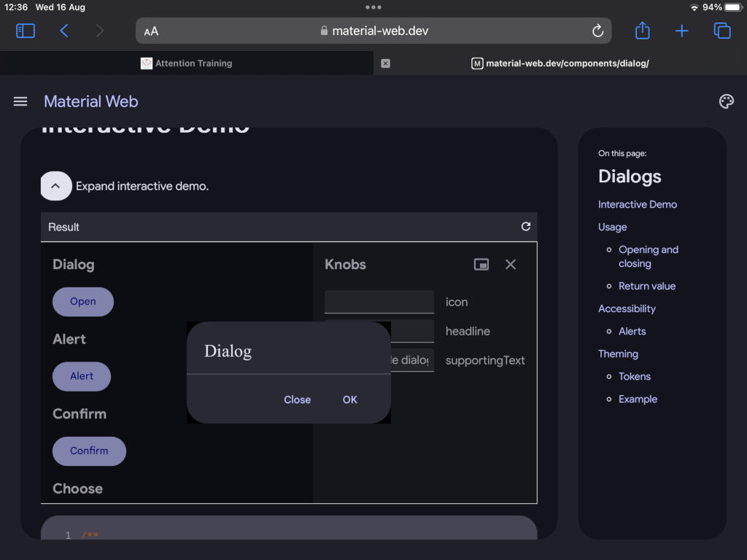Follow the Tokens link in sidebar

point(635,376)
